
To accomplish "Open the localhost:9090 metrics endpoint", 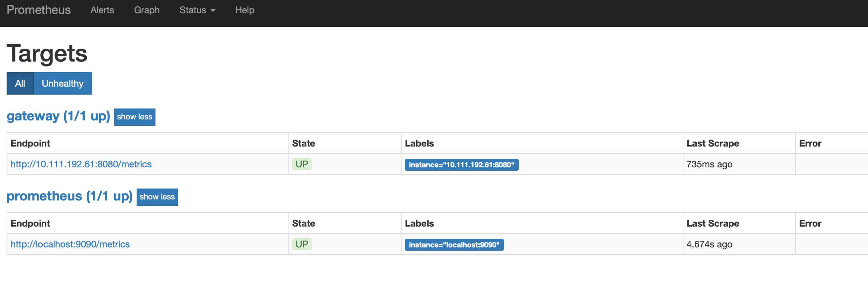I will coord(70,244).
